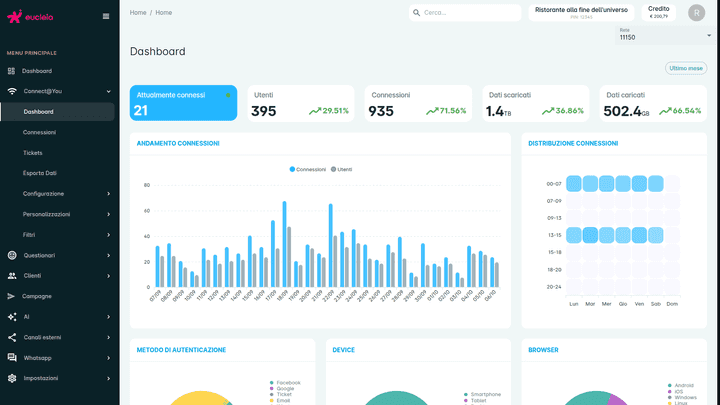This screenshot has width=720, height=405.
Task: Open the Rete 11150 dropdown
Action: [x=664, y=35]
